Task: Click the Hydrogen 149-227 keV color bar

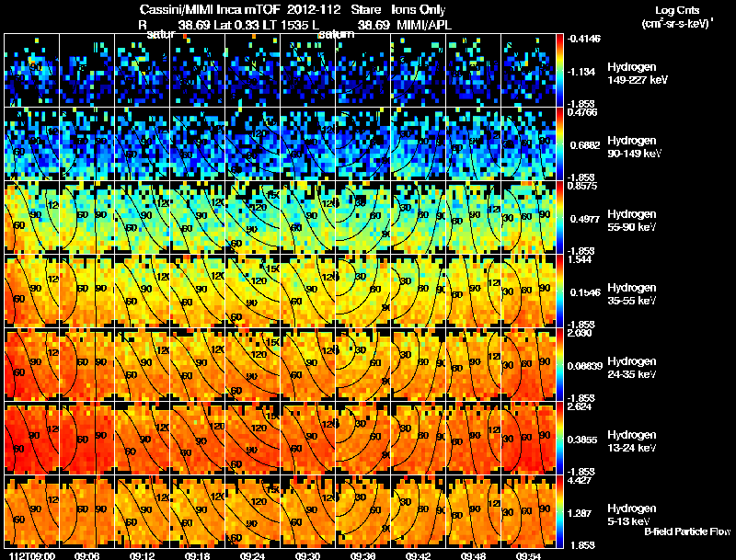Action: click(x=559, y=71)
